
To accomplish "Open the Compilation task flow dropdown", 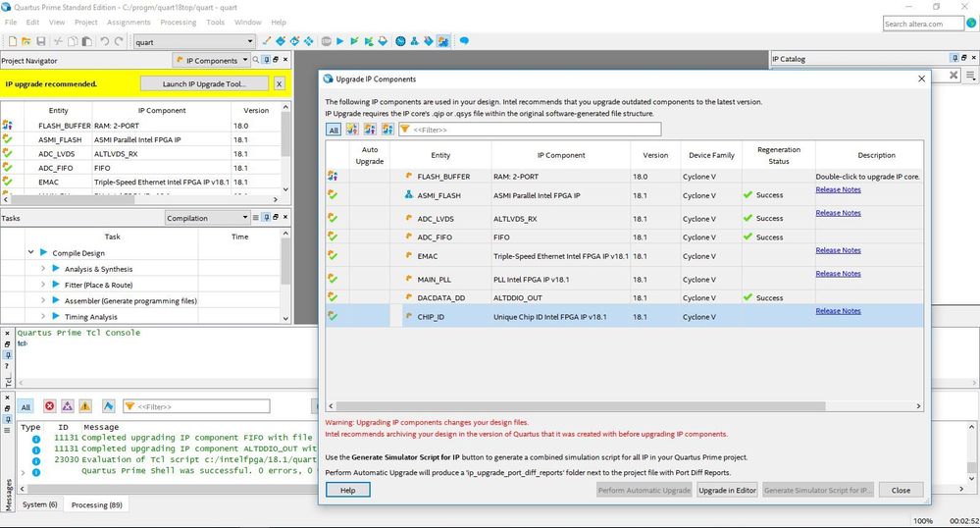I will pyautogui.click(x=207, y=218).
